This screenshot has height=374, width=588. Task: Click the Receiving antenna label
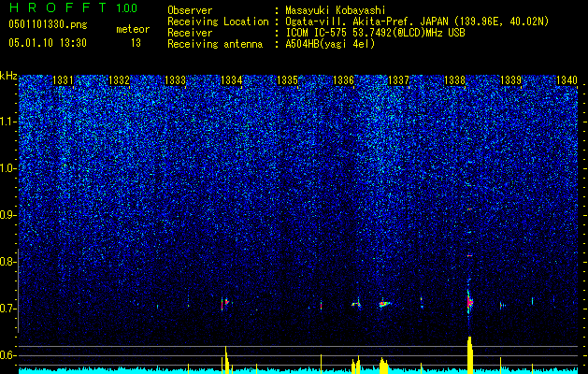pyautogui.click(x=215, y=44)
